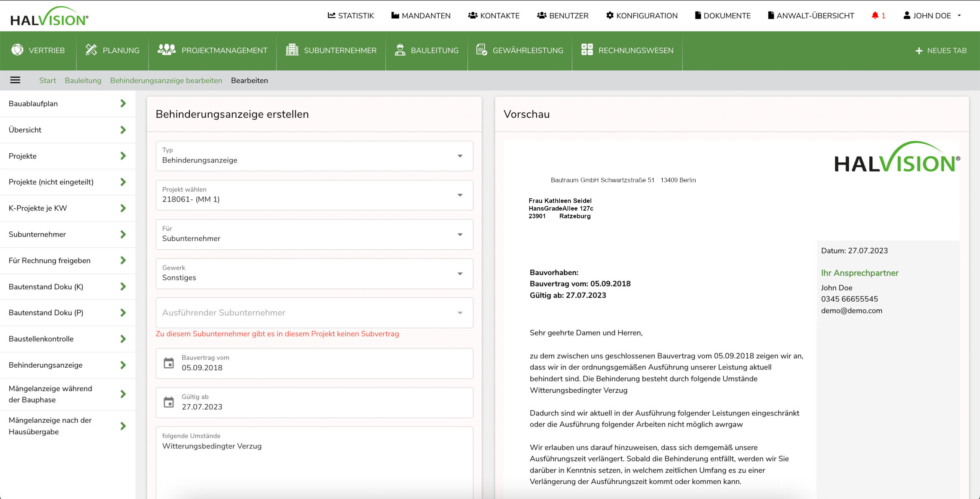Open the Ausführender Subunternehmer dropdown
Image resolution: width=980 pixels, height=499 pixels.
click(314, 312)
